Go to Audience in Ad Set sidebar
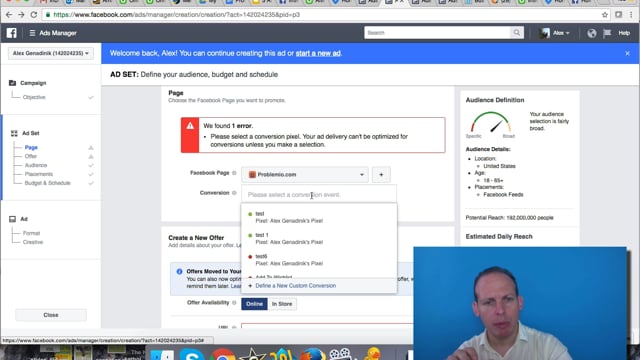The width and height of the screenshot is (640, 360). (x=36, y=165)
